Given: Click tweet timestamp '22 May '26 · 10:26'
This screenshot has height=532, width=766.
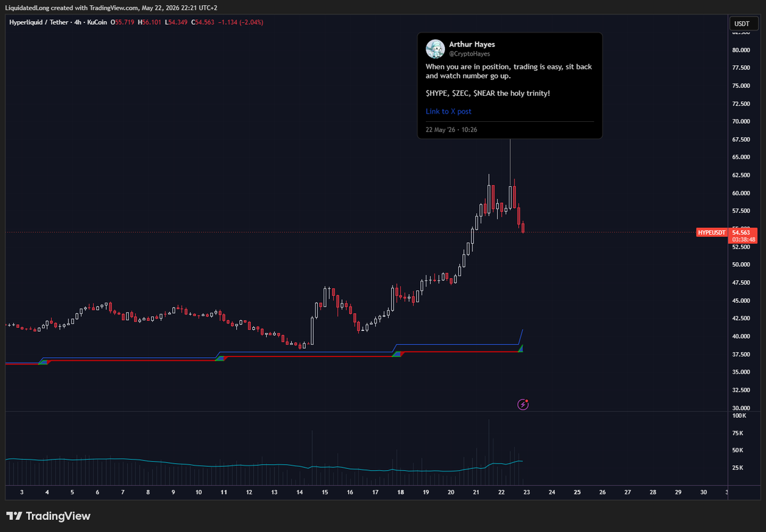Looking at the screenshot, I should pyautogui.click(x=451, y=129).
